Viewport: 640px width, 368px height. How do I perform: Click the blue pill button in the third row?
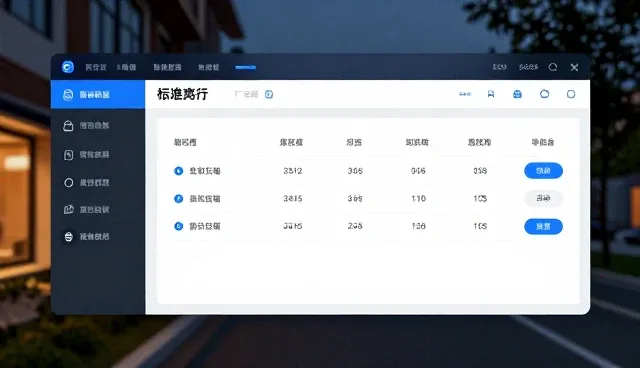coord(543,226)
